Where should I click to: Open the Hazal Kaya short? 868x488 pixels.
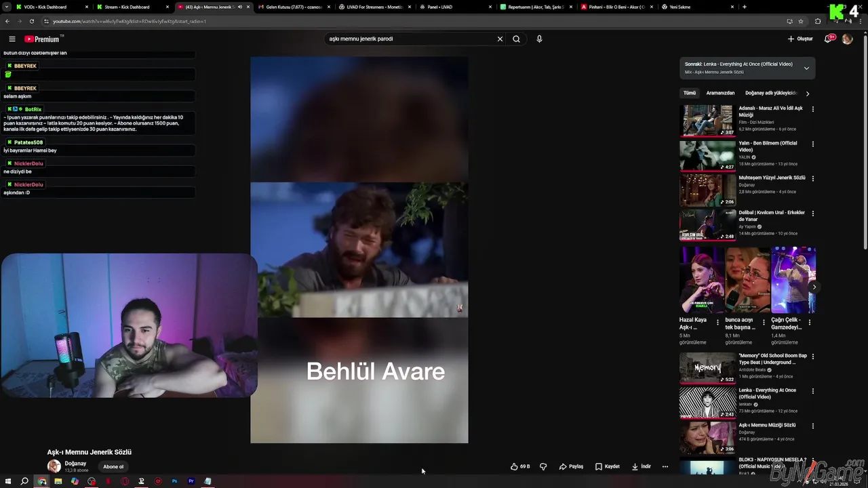[x=701, y=280]
